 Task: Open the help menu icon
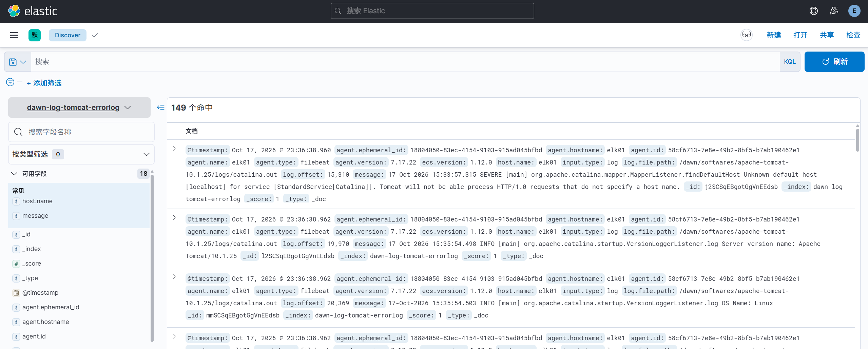click(x=813, y=11)
